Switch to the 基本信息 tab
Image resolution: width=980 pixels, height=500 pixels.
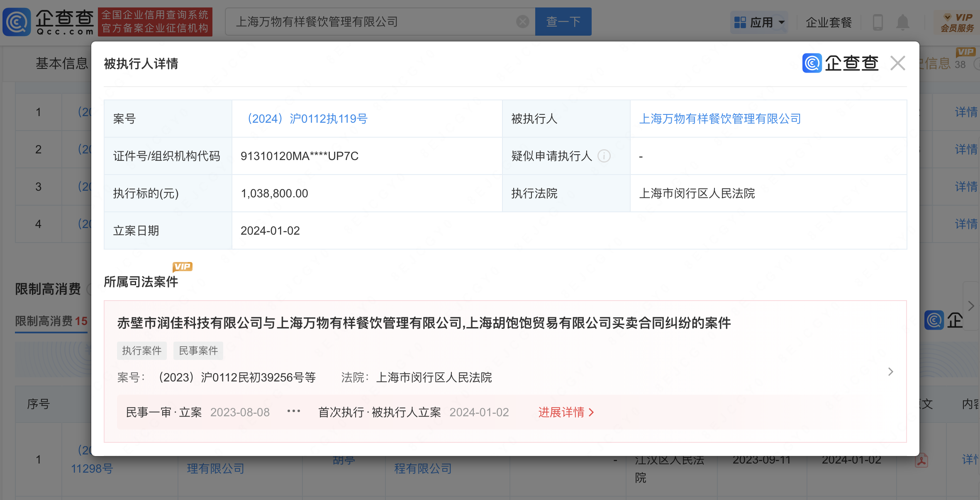point(62,63)
